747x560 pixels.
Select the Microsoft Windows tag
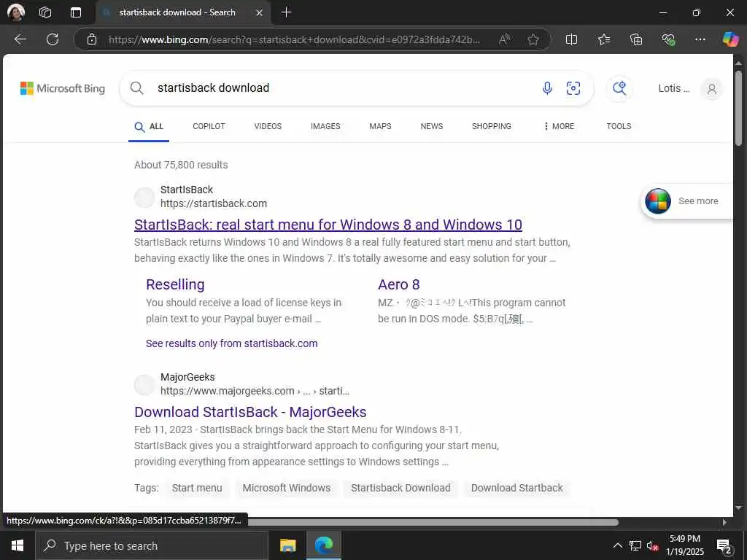pos(286,488)
